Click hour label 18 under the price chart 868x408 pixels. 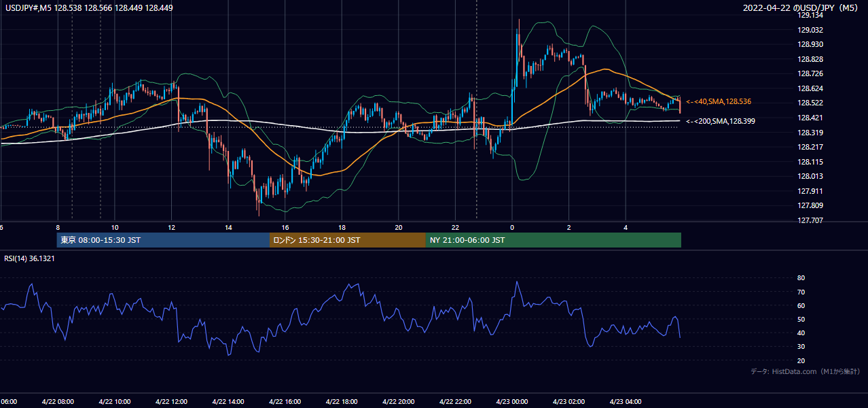click(x=342, y=228)
